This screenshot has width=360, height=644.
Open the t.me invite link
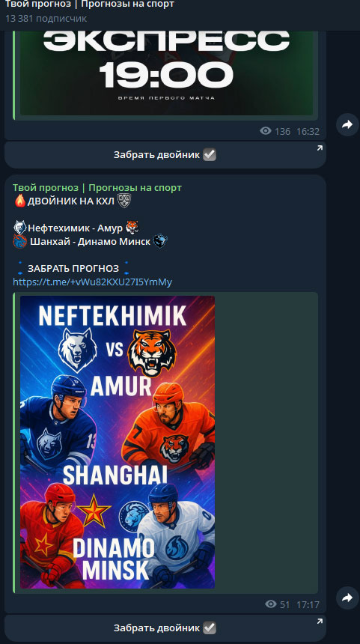click(x=92, y=282)
